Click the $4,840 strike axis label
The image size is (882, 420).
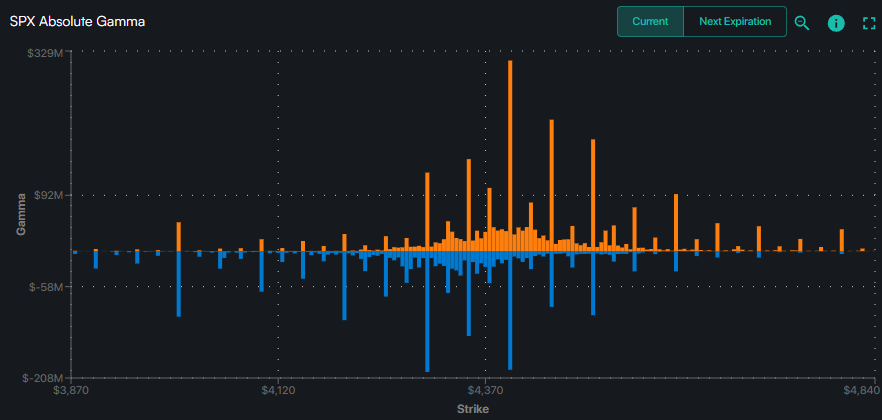point(858,390)
